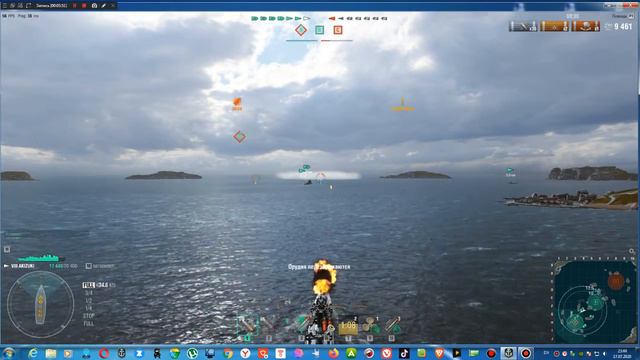Stop the recording with the red button
Screen dimensions: 640x360
click(84, 6)
